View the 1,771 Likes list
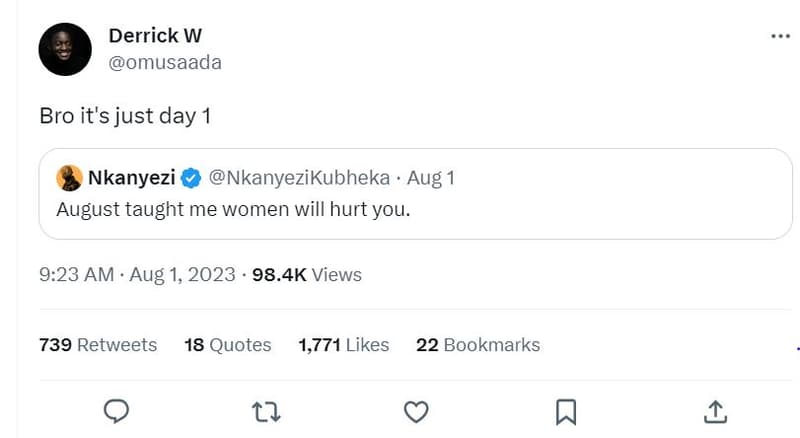 [x=344, y=345]
